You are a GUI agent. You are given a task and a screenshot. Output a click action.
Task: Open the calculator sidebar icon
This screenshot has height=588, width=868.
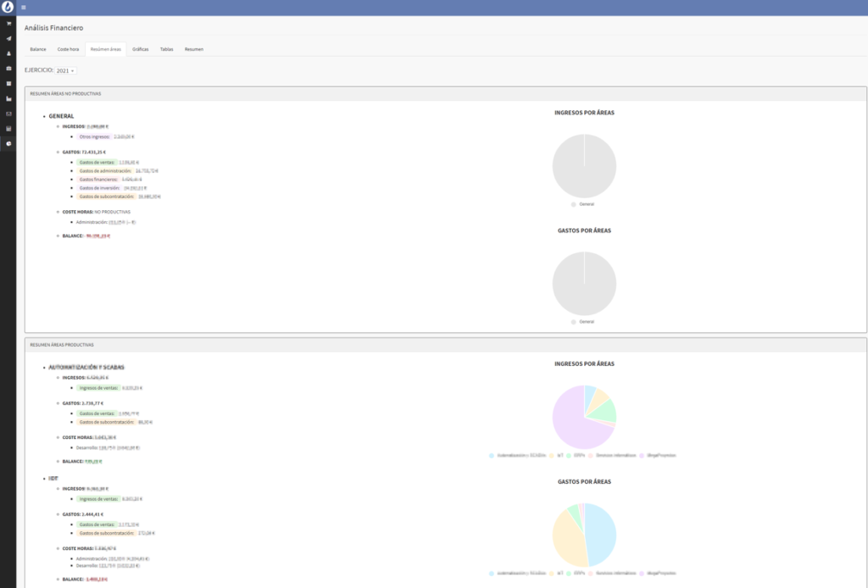click(8, 129)
